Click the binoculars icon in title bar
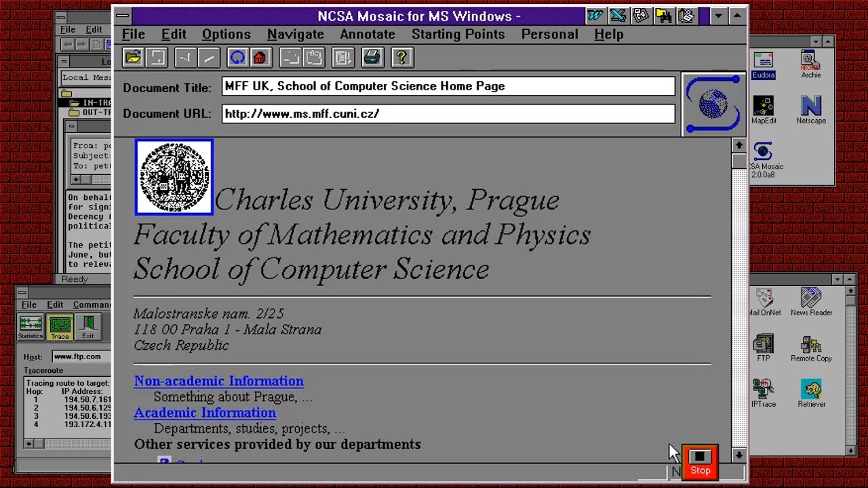Image resolution: width=868 pixels, height=488 pixels. click(664, 16)
